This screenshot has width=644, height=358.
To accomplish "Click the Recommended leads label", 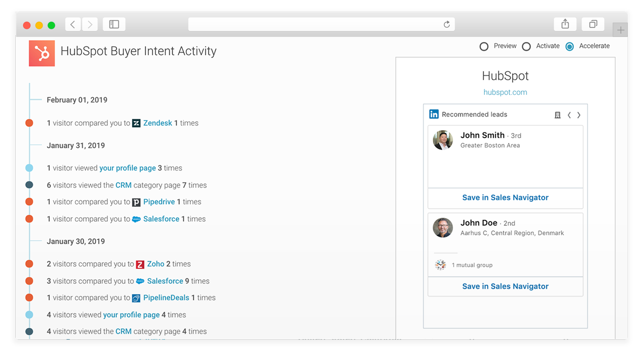I will (475, 115).
